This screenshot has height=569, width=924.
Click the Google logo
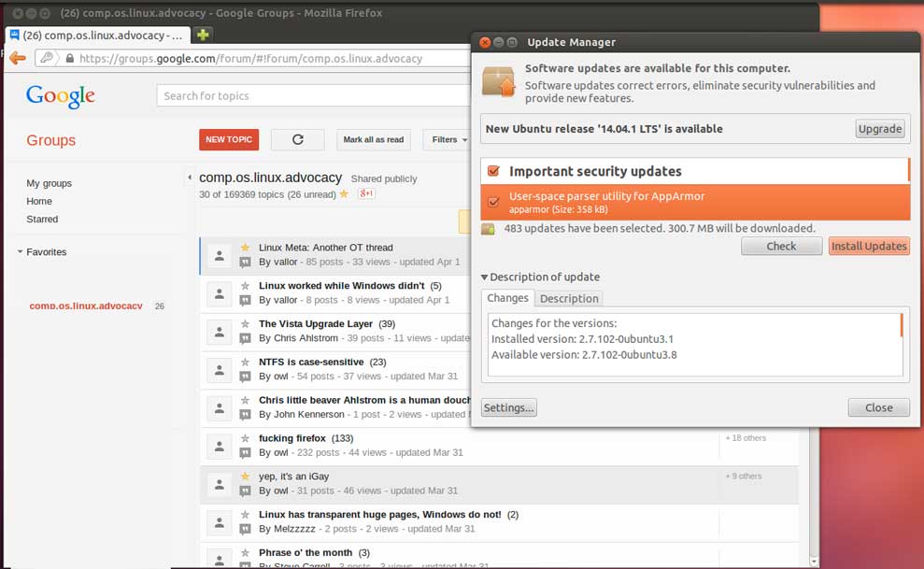point(61,95)
